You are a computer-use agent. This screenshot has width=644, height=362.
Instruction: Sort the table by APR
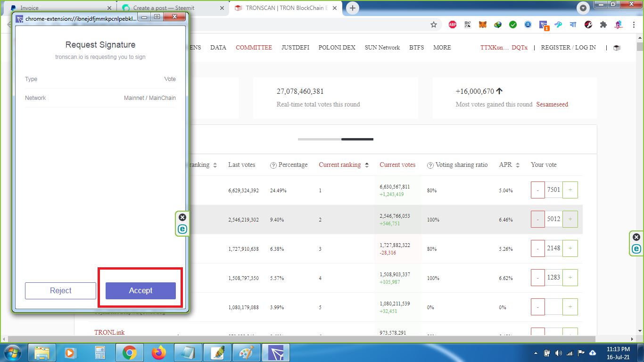pyautogui.click(x=509, y=165)
